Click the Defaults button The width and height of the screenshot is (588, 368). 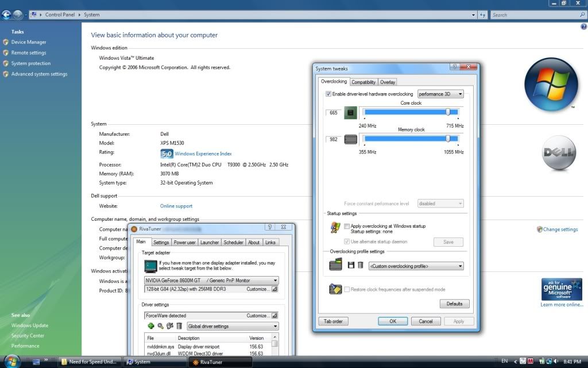[x=455, y=304]
